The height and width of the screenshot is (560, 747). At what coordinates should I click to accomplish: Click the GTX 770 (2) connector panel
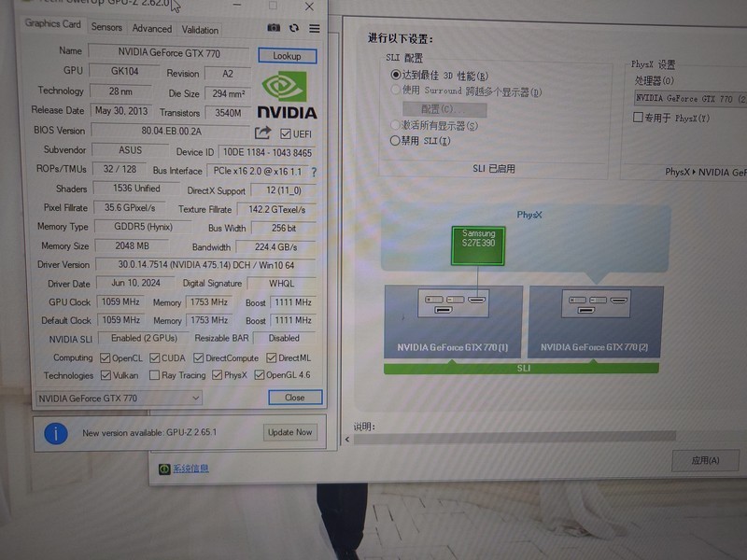point(596,304)
